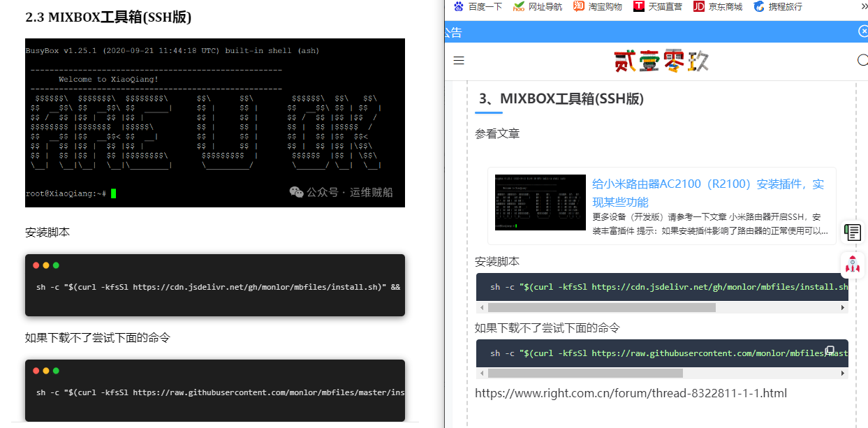Copy the raw.githubusercontent code block
This screenshot has width=868, height=428.
(830, 350)
